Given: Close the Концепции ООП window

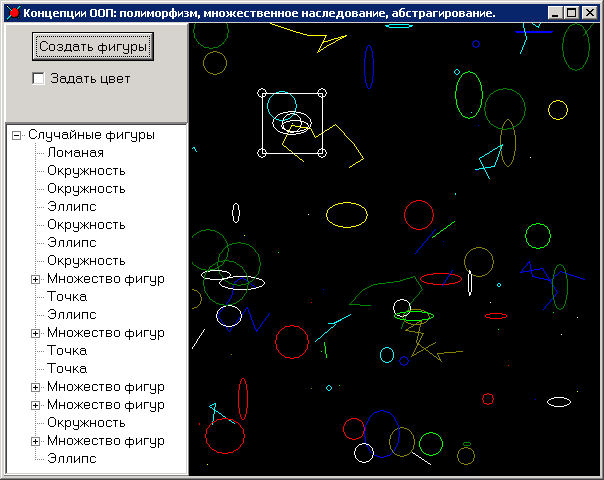Looking at the screenshot, I should tap(589, 13).
